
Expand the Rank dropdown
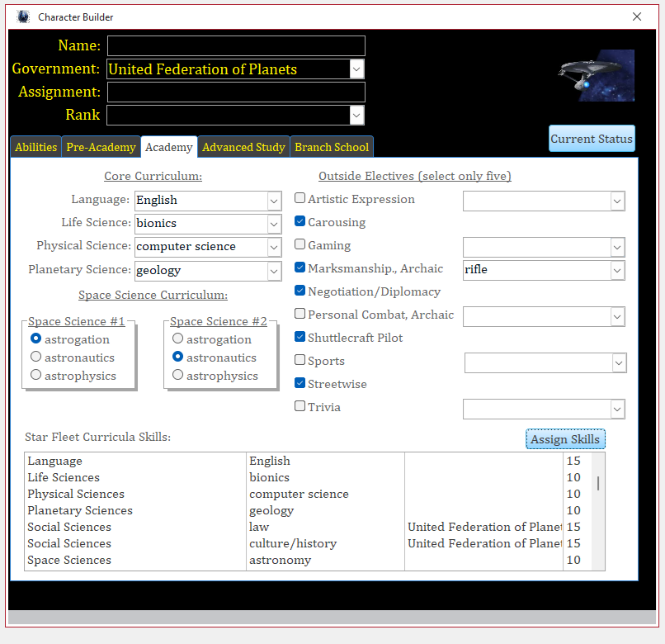[x=356, y=116]
